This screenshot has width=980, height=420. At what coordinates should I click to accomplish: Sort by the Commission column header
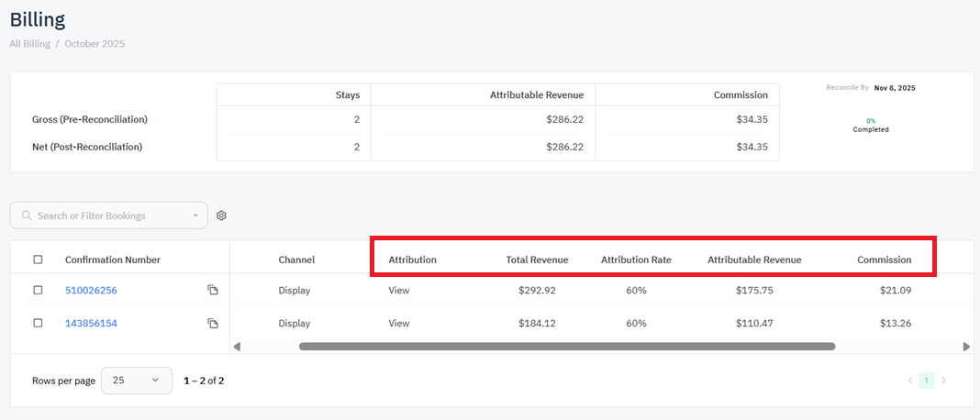(884, 260)
